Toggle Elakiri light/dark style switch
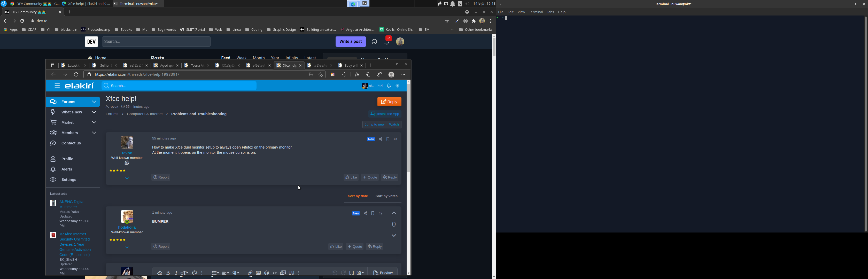This screenshot has height=279, width=868. (398, 86)
